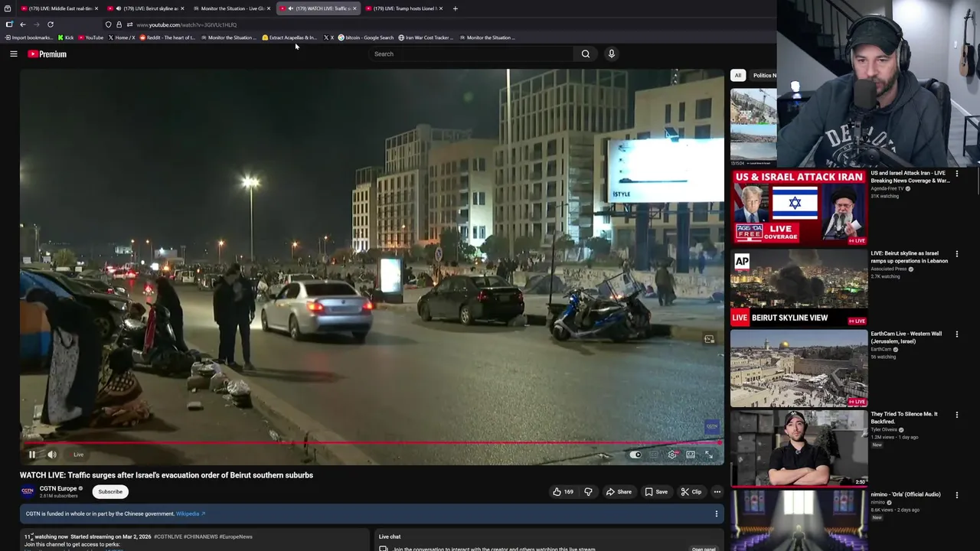Open Iran War Cost Tracker bookmark
The image size is (980, 551).
[426, 37]
